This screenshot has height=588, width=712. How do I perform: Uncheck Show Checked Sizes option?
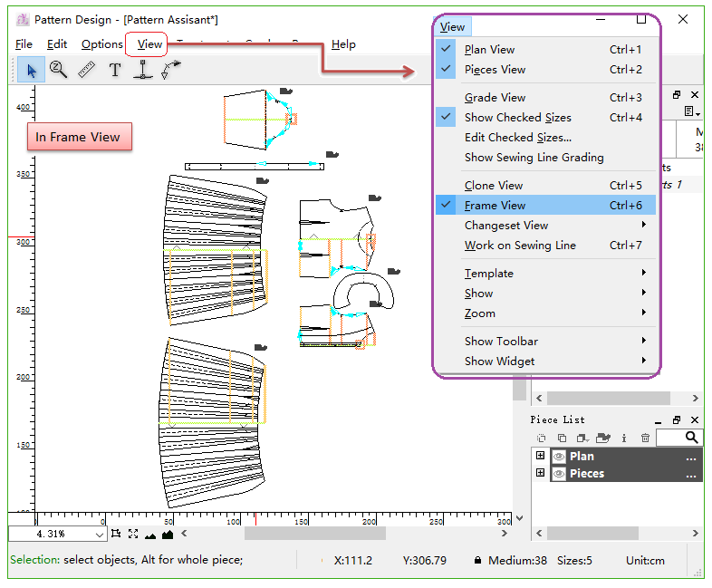517,118
